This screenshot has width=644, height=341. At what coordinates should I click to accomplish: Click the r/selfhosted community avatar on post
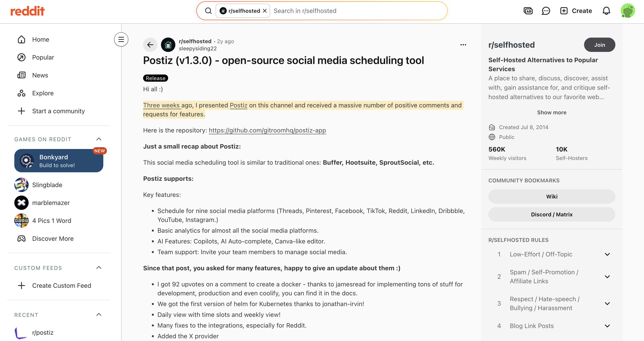[168, 45]
